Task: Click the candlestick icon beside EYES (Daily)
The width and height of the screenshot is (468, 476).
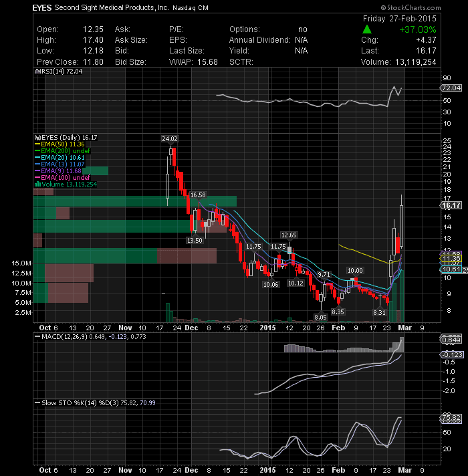Action: click(x=37, y=138)
